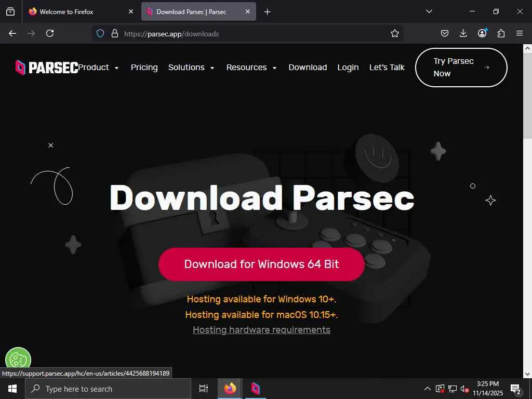Go back to the previous page
The height and width of the screenshot is (399, 532).
coord(12,33)
